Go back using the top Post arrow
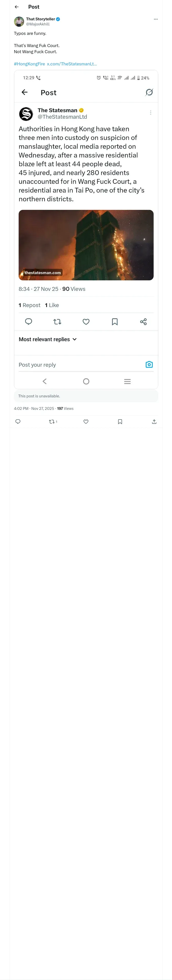 tap(16, 7)
